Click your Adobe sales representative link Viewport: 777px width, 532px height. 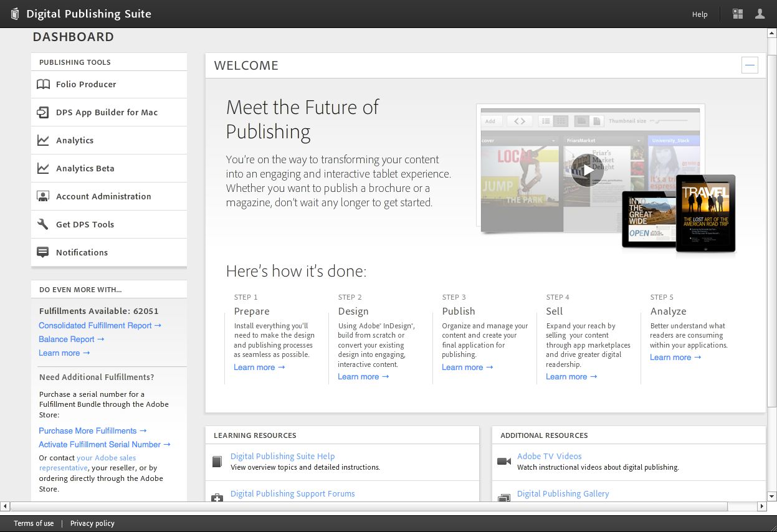[x=88, y=462]
